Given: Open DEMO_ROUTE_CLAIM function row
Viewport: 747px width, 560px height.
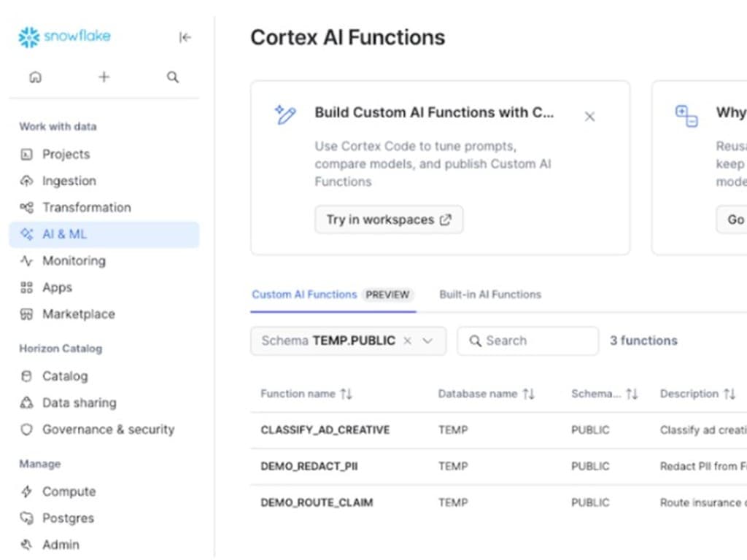Looking at the screenshot, I should click(x=499, y=502).
